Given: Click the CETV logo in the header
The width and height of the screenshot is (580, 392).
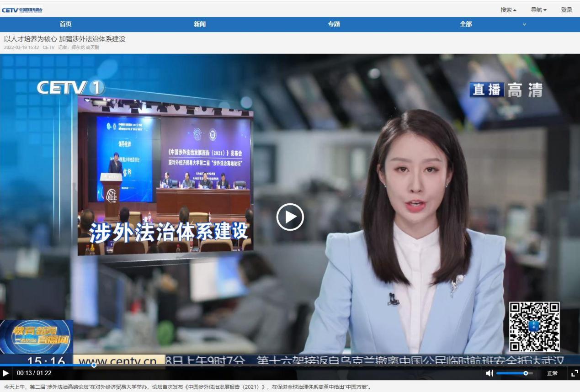Looking at the screenshot, I should pyautogui.click(x=22, y=10).
